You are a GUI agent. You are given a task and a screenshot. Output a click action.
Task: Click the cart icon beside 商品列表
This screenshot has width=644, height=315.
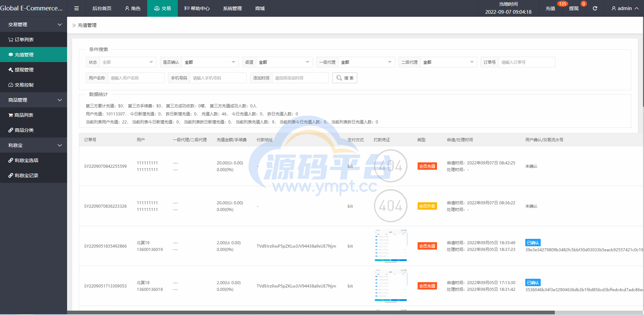(x=11, y=115)
